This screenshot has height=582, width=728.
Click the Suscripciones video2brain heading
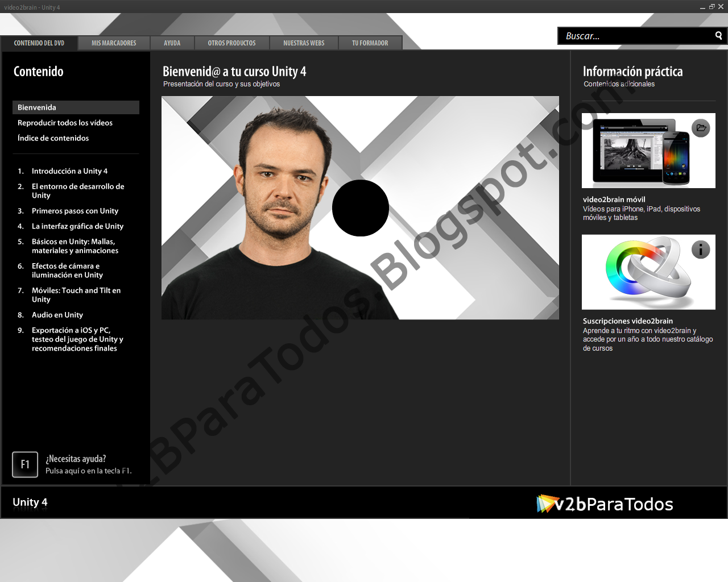(x=627, y=321)
